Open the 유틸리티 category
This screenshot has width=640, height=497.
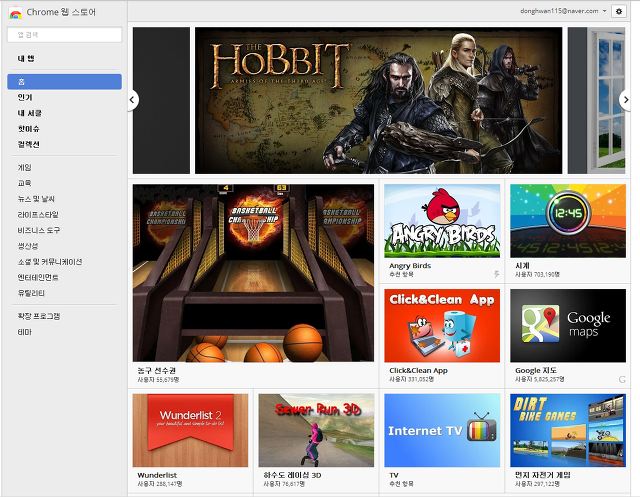(31, 293)
